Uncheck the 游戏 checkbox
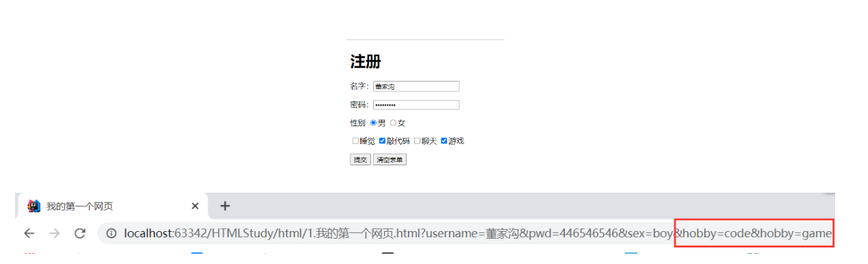Image resolution: width=868 pixels, height=264 pixels. coord(444,141)
